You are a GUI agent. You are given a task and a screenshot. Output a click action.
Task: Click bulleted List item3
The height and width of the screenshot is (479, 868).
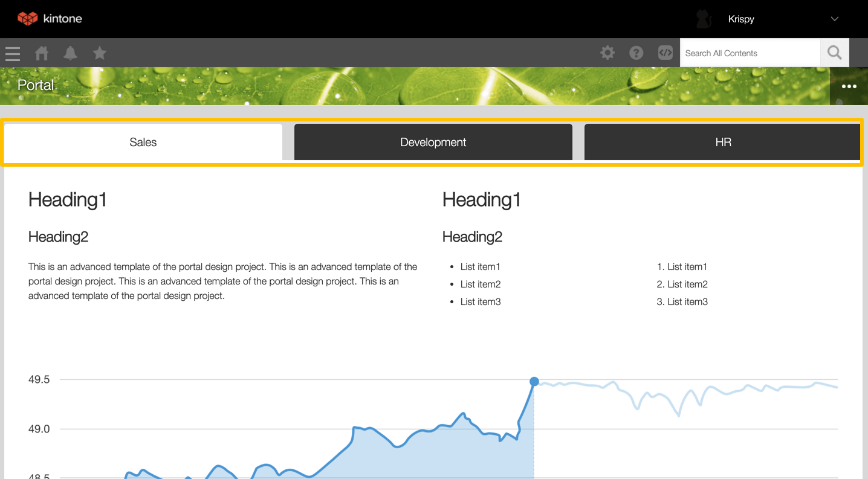(481, 301)
